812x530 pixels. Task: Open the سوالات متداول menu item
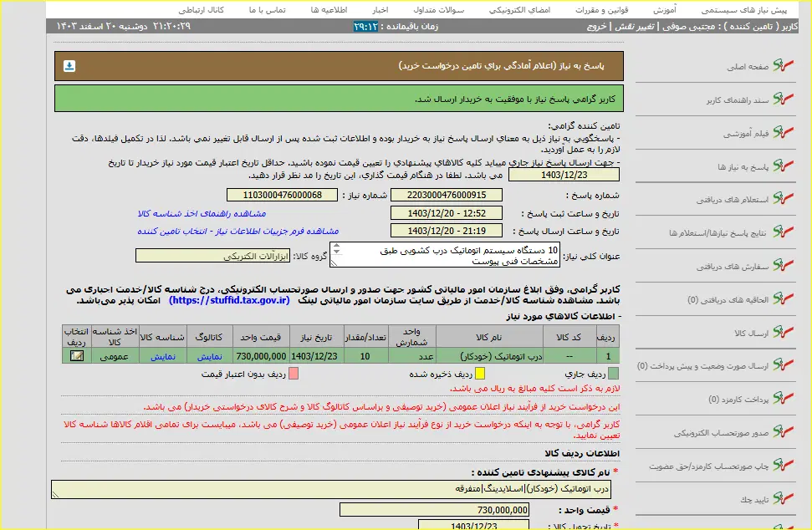(439, 10)
